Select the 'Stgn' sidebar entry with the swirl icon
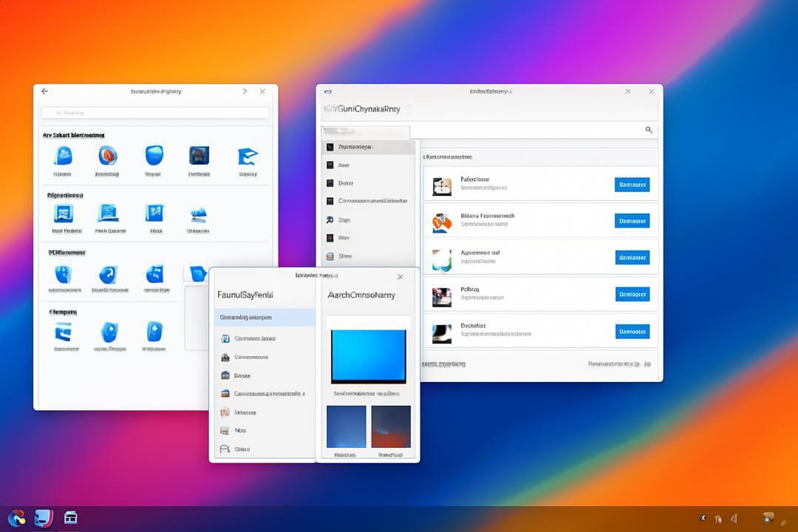Image resolution: width=798 pixels, height=532 pixels. coord(369,220)
